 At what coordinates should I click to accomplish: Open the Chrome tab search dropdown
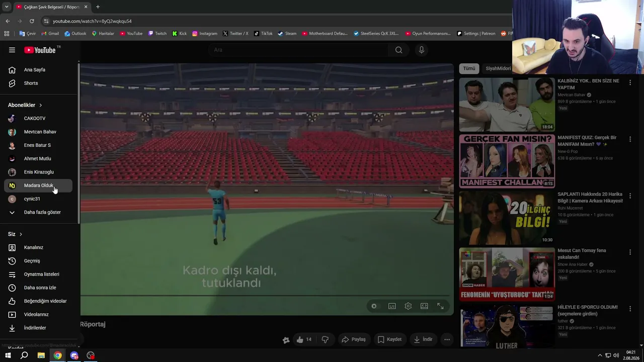pyautogui.click(x=7, y=7)
